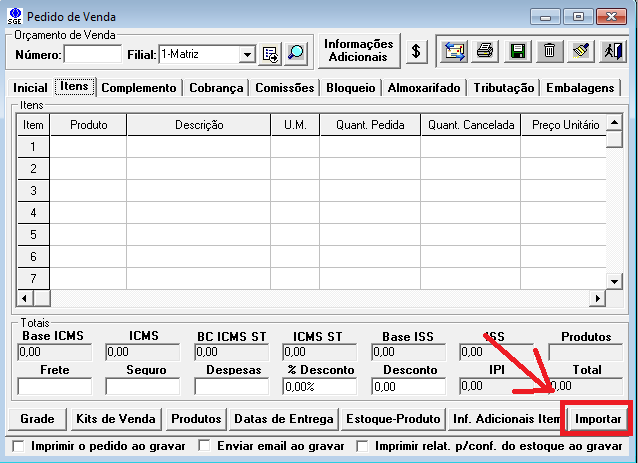Switch to the Cobrança tab
Viewport: 638px width, 463px height.
pos(215,88)
